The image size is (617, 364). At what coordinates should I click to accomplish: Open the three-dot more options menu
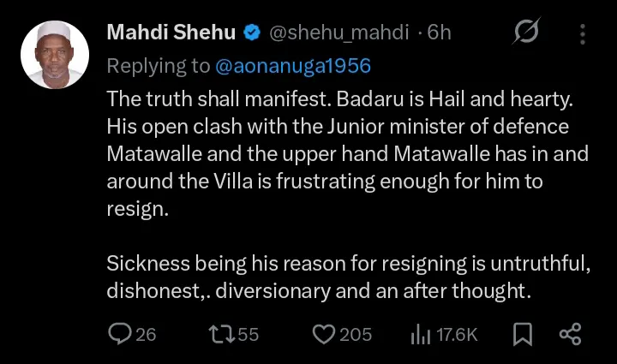583,34
